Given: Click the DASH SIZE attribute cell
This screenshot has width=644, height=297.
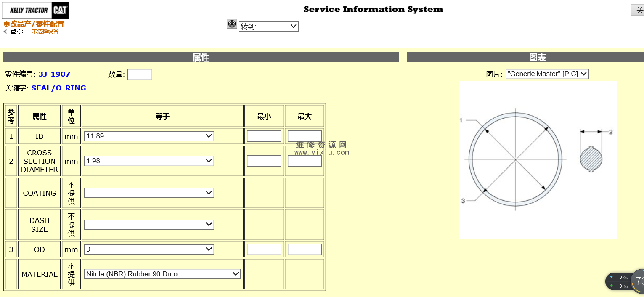Looking at the screenshot, I should [x=40, y=225].
